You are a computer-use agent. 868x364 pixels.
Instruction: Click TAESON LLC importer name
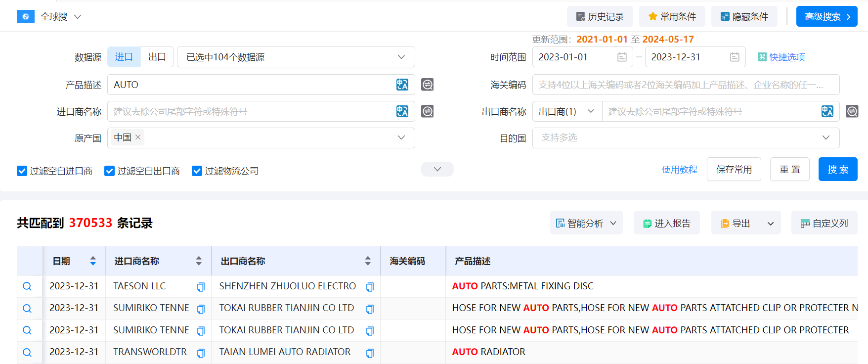(x=139, y=286)
